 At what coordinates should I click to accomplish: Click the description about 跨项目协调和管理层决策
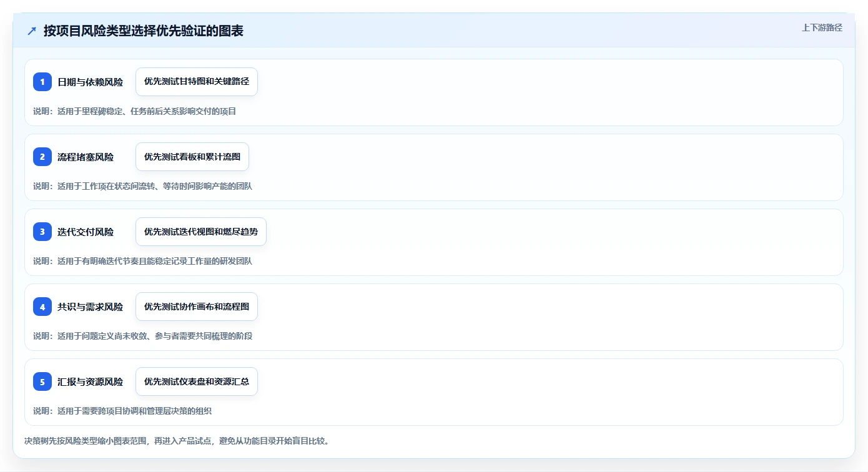tap(122, 411)
